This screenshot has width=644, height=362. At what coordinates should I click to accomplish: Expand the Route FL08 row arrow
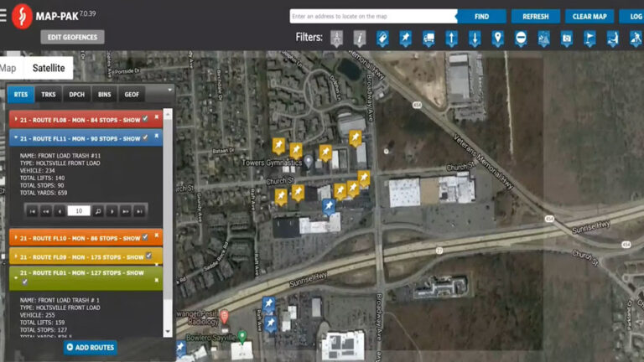(16, 120)
